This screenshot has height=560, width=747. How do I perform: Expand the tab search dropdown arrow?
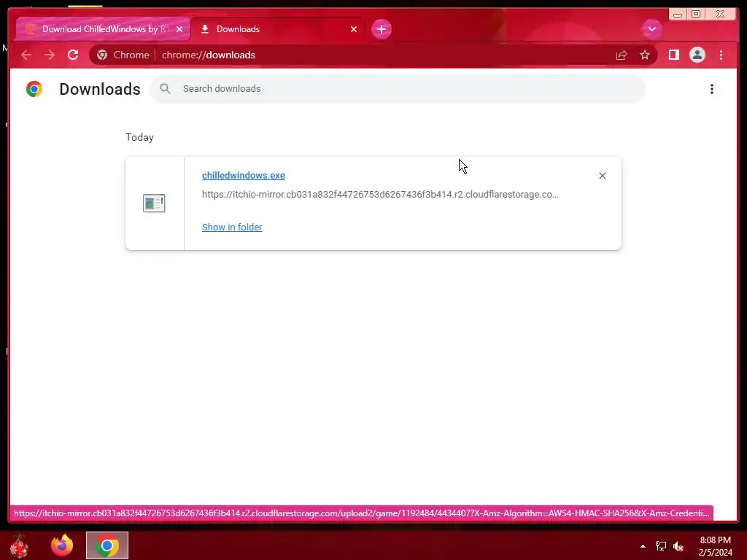tap(651, 29)
